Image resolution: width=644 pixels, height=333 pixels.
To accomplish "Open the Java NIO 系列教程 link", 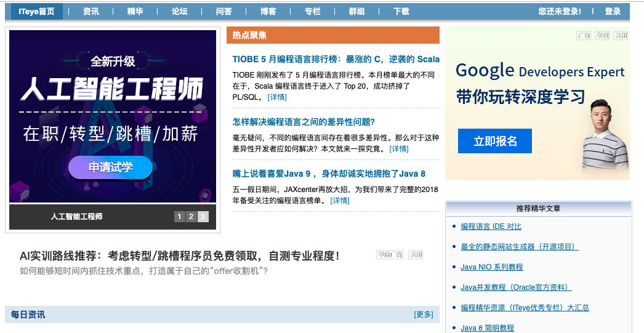I will click(492, 267).
